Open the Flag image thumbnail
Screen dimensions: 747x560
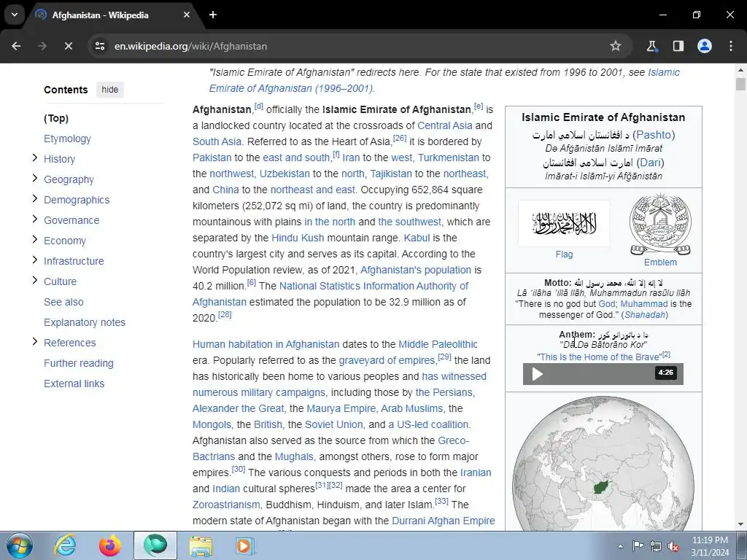click(564, 223)
